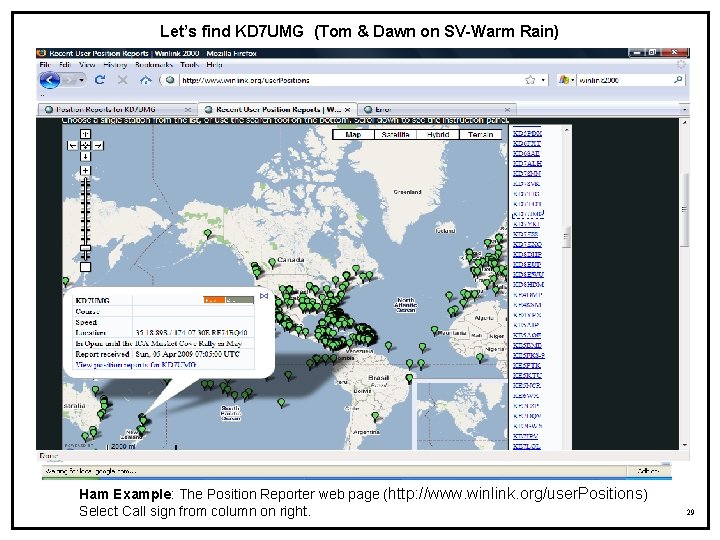Click the overview mini map in the corner
The width and height of the screenshot is (720, 540).
[x=461, y=414]
